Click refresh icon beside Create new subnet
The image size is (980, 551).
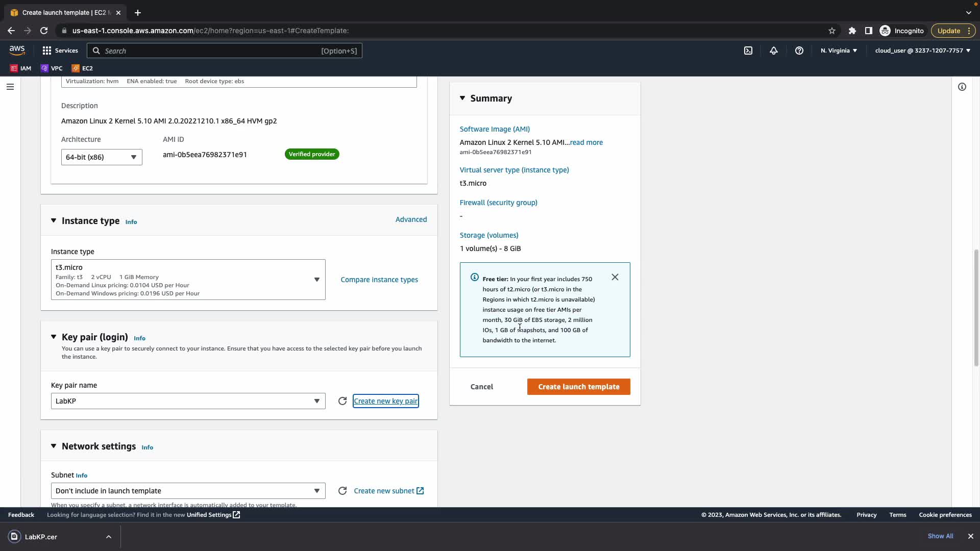(x=342, y=491)
